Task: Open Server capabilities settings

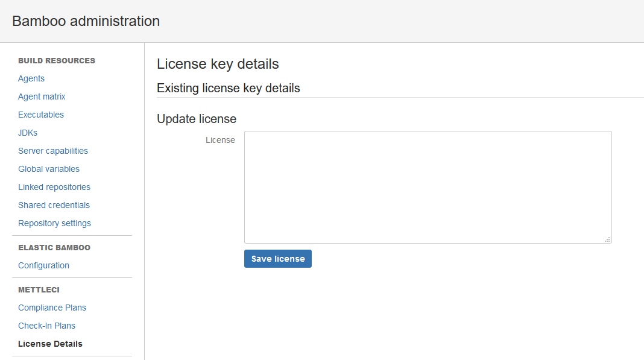Action: tap(53, 151)
